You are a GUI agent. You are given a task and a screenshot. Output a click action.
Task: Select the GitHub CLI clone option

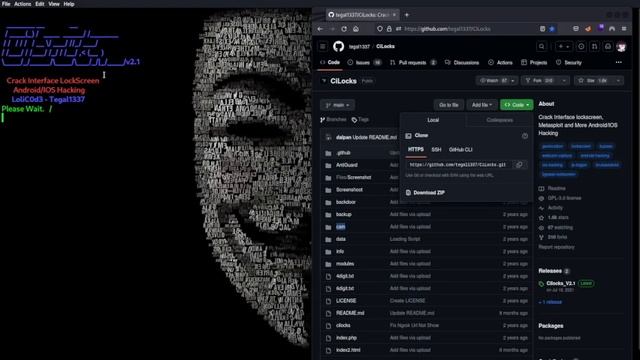click(461, 150)
